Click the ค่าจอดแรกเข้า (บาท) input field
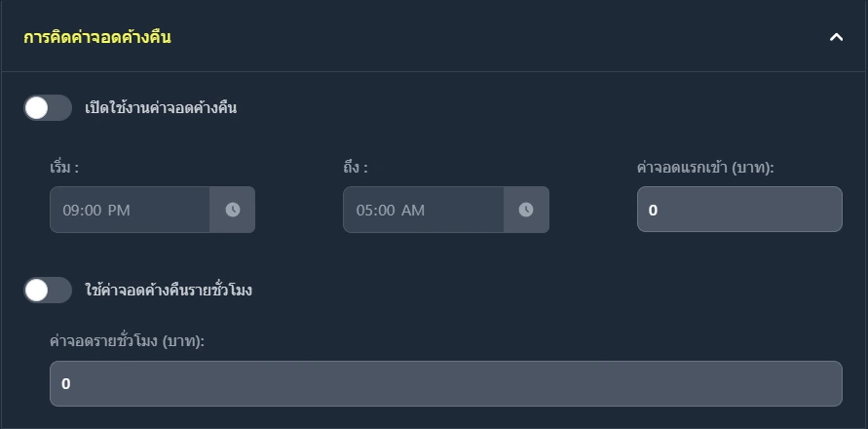Screen dimensions: 868x429 point(738,210)
